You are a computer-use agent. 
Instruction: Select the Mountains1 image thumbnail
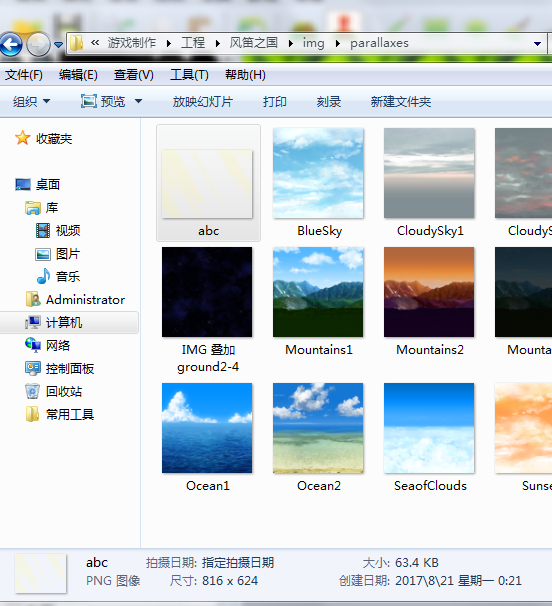(318, 292)
